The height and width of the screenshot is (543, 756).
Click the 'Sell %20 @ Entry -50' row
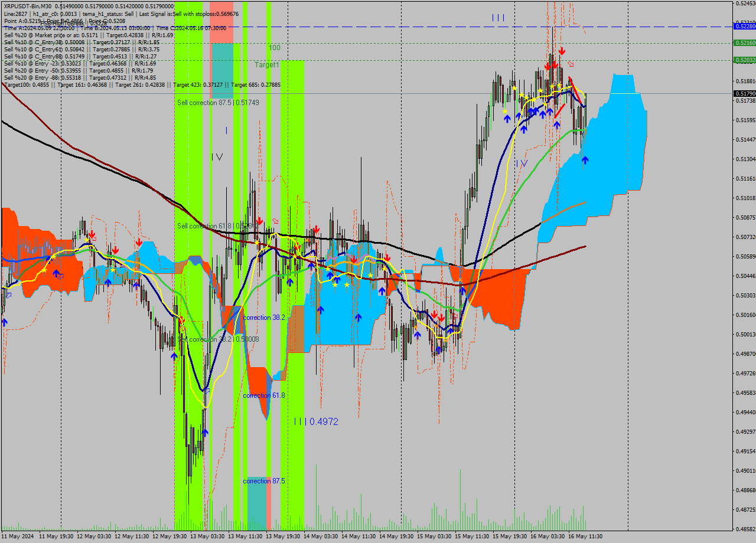point(79,71)
